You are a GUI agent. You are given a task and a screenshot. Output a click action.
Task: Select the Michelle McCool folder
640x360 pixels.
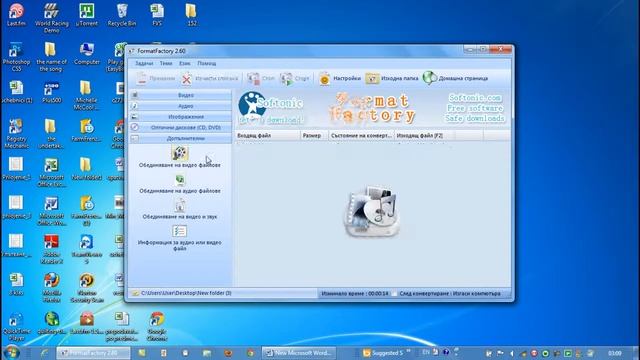[x=86, y=95]
